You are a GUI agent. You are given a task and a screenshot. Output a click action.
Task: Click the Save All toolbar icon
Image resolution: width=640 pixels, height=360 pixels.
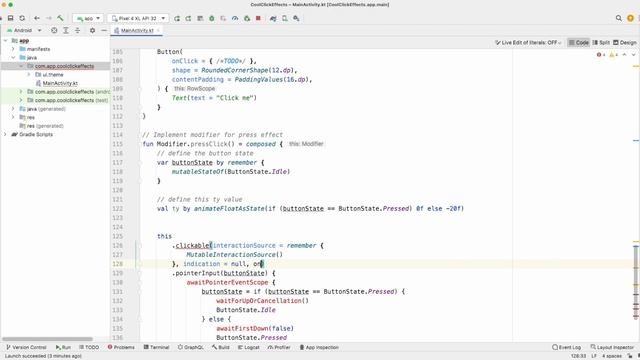click(x=11, y=18)
